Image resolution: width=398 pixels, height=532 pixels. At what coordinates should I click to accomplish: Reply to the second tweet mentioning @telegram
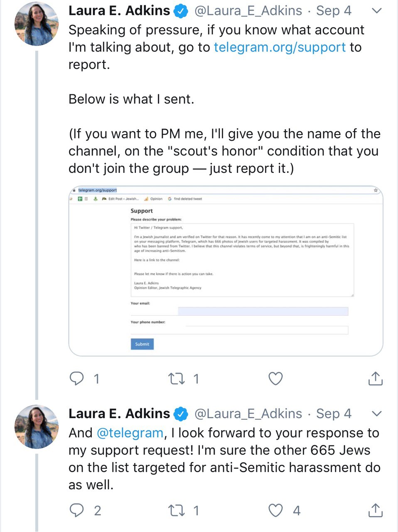click(x=77, y=510)
